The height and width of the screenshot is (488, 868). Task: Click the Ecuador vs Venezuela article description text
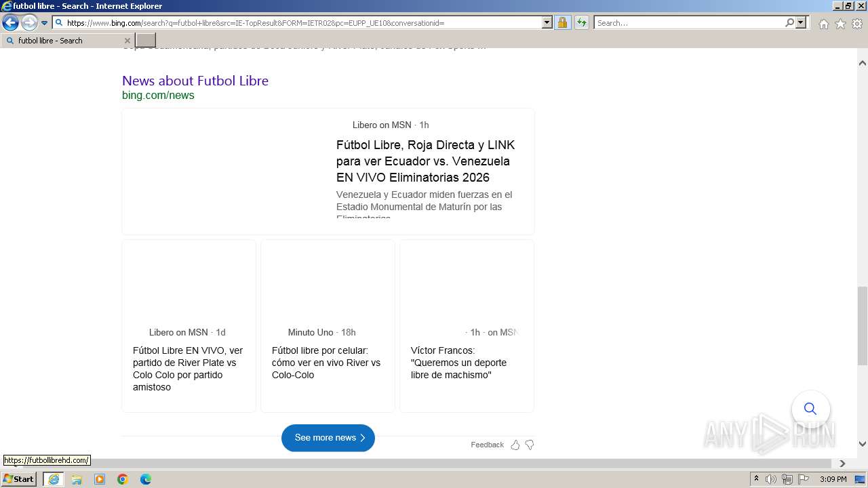pyautogui.click(x=425, y=206)
